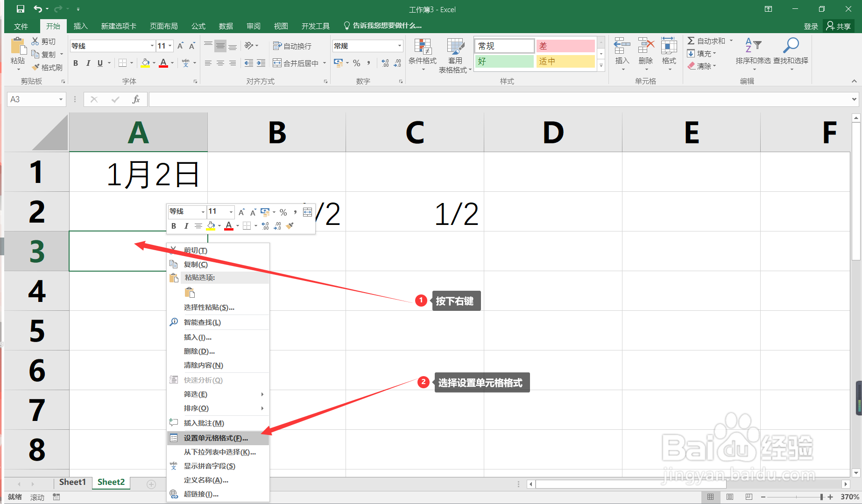Image resolution: width=862 pixels, height=504 pixels.
Task: Open mini toolbar font size dropdown
Action: 231,211
